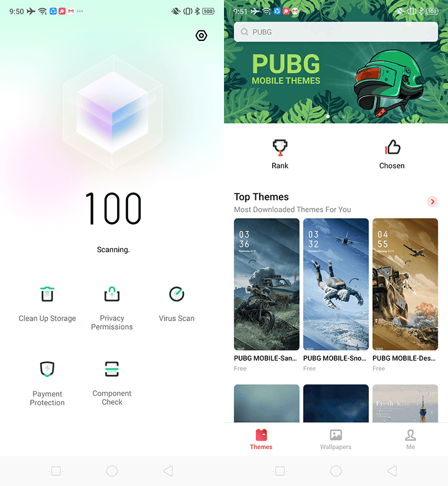Tap the Clean Up Storage icon
This screenshot has height=486, width=448.
point(47,294)
